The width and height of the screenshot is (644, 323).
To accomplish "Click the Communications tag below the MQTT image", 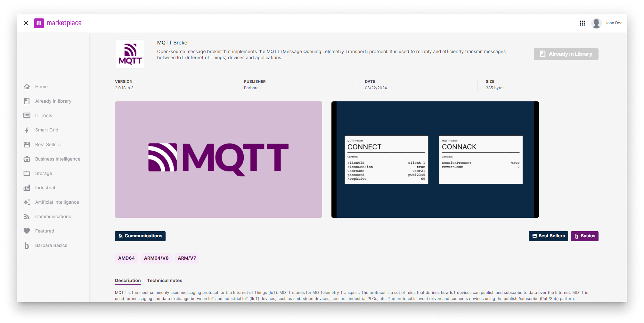I will tap(140, 236).
